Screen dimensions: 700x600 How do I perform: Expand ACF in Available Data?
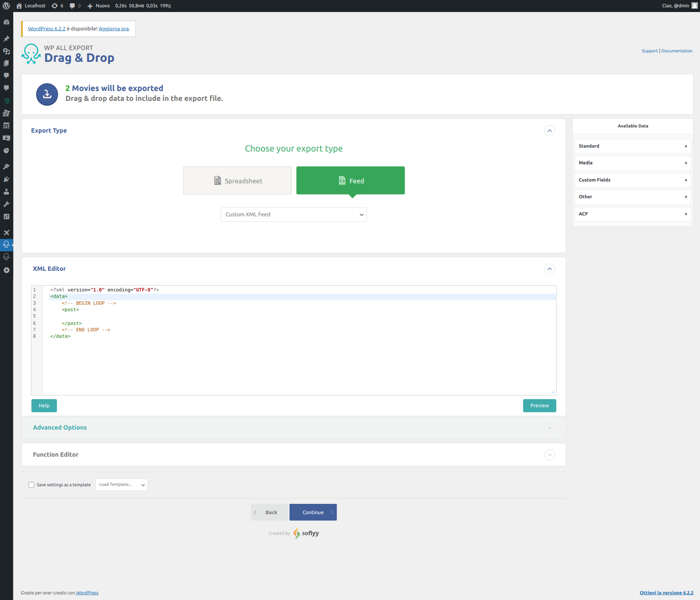pos(633,214)
